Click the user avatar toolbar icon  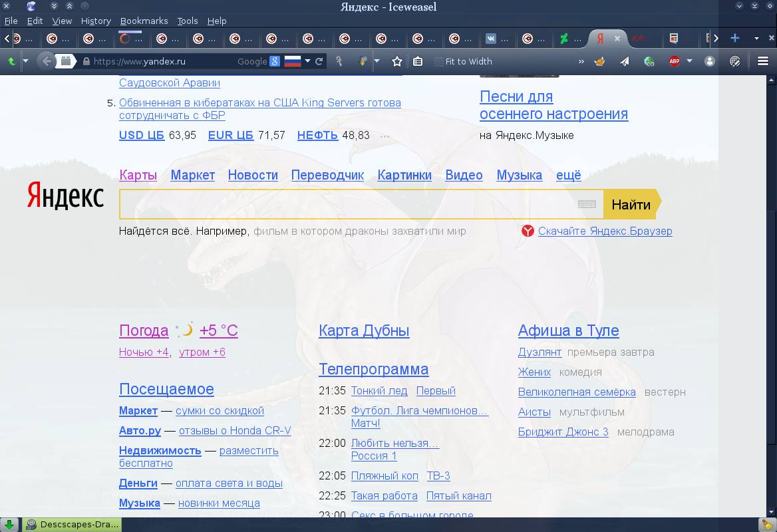[x=710, y=61]
